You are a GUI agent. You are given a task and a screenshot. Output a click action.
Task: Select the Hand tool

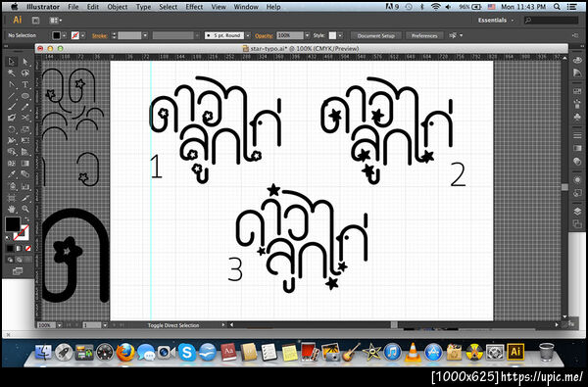point(12,209)
